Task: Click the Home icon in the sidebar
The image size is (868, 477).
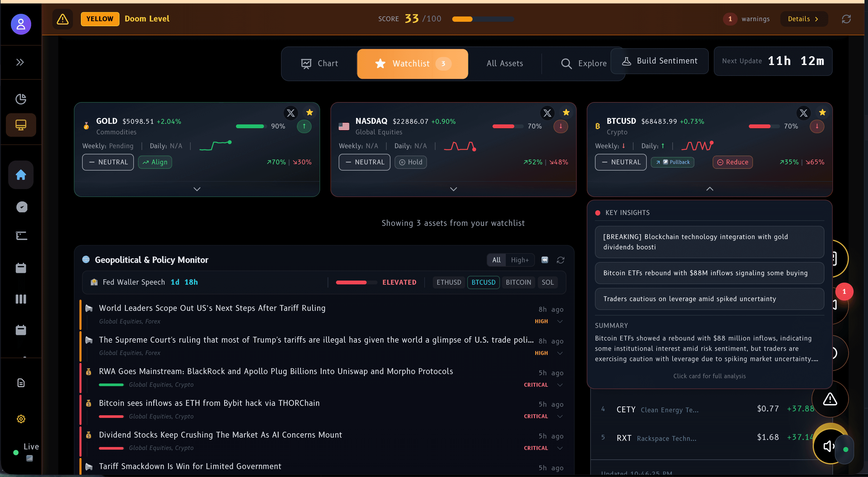Action: 21,175
